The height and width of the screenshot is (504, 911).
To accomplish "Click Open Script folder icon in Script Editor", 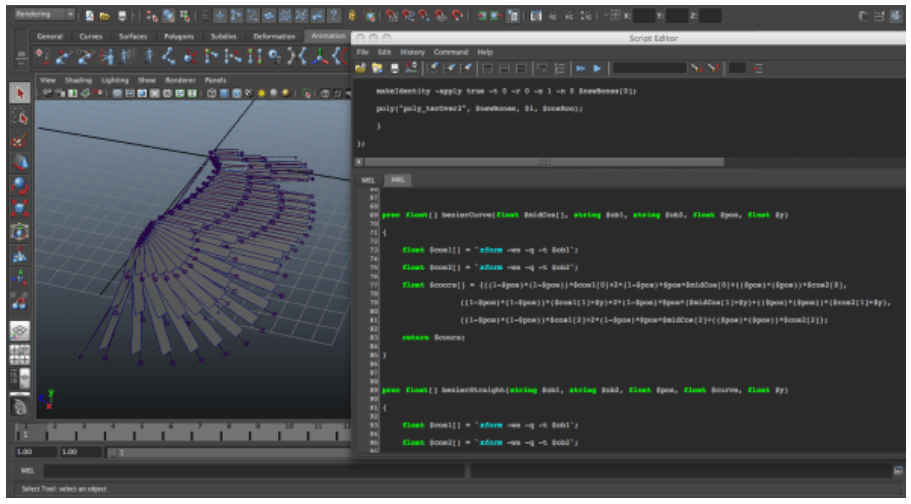I will click(361, 68).
